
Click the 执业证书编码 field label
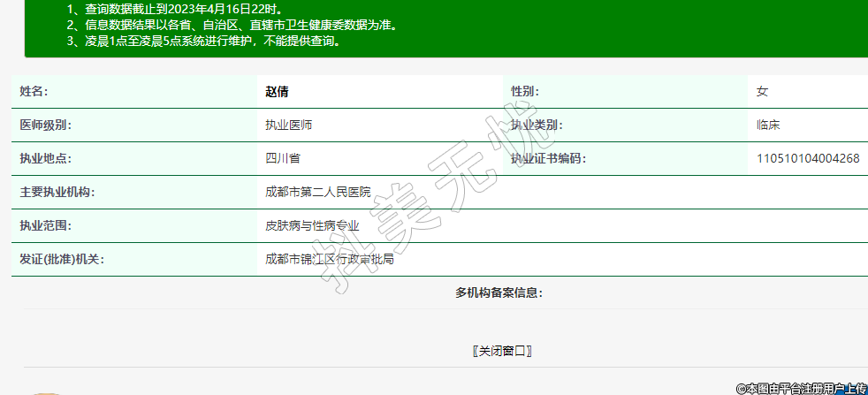[548, 159]
